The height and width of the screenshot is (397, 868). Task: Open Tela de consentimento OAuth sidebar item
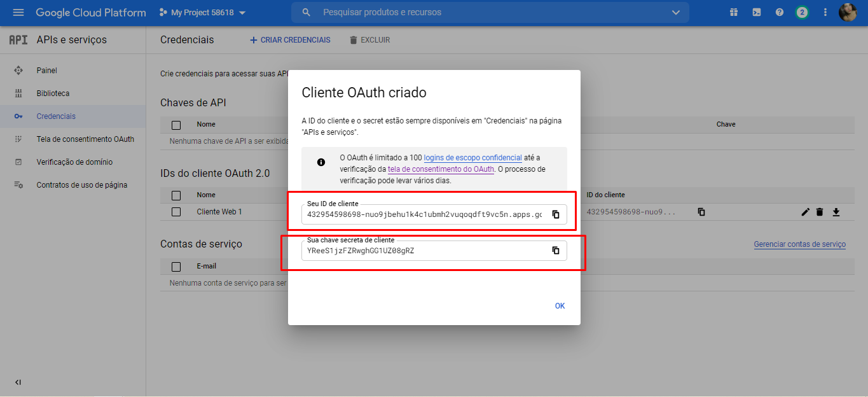(85, 139)
